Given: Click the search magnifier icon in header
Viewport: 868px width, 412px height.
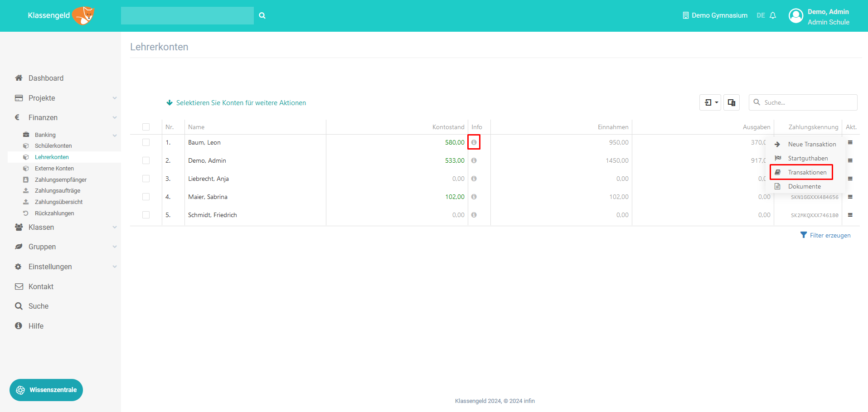Looking at the screenshot, I should click(x=262, y=15).
